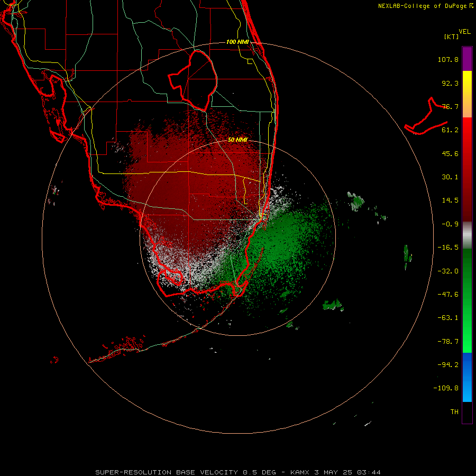The height and width of the screenshot is (476, 476).
Task: Click the 30.1 legend value
Action: (x=450, y=177)
